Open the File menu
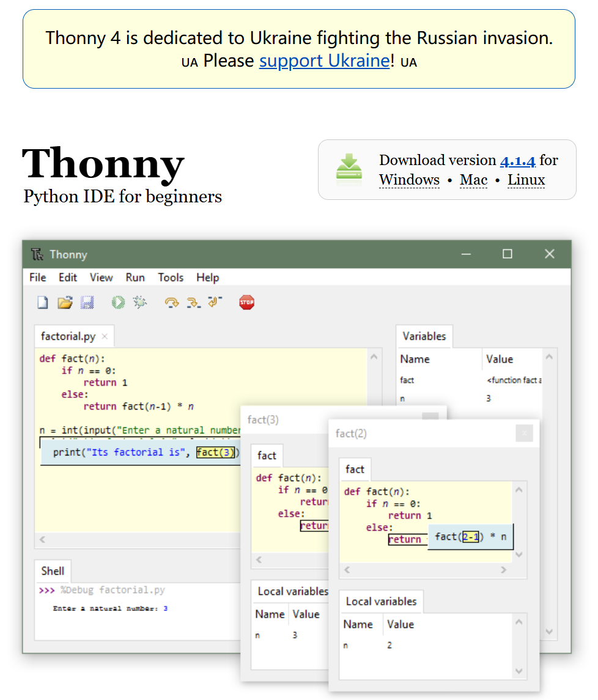Viewport: 598px width, 700px height. coord(38,278)
